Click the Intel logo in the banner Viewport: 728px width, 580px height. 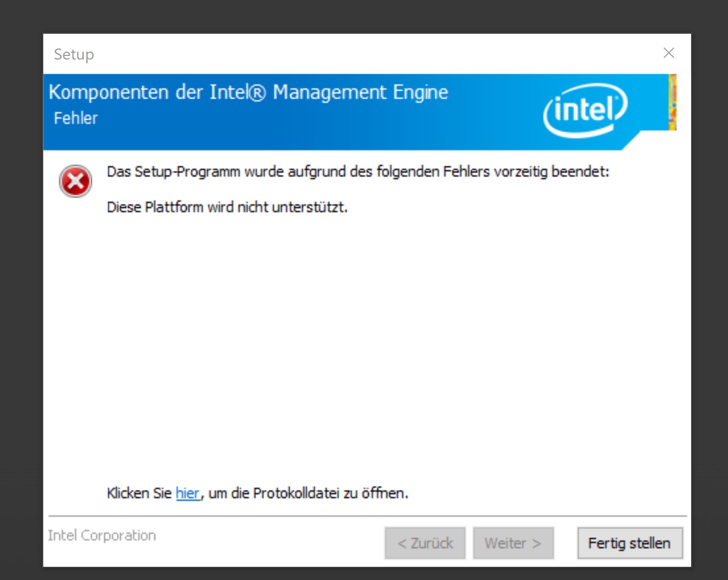click(x=586, y=110)
